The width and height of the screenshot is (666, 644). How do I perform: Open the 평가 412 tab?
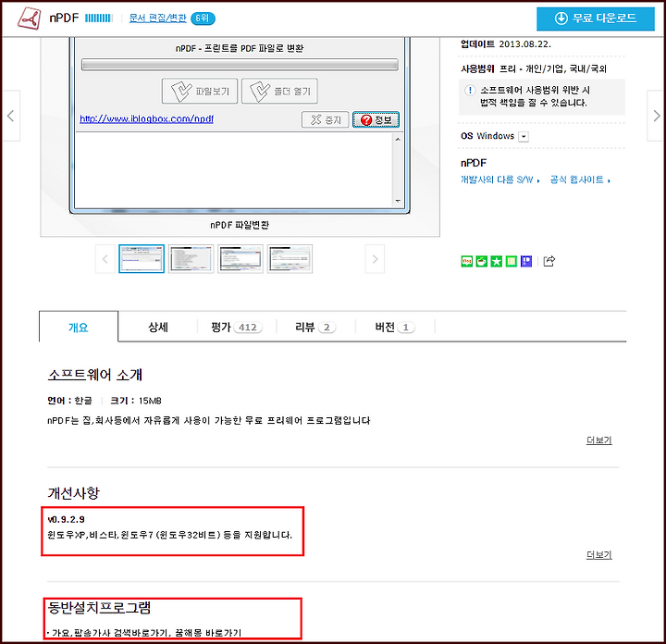[237, 328]
